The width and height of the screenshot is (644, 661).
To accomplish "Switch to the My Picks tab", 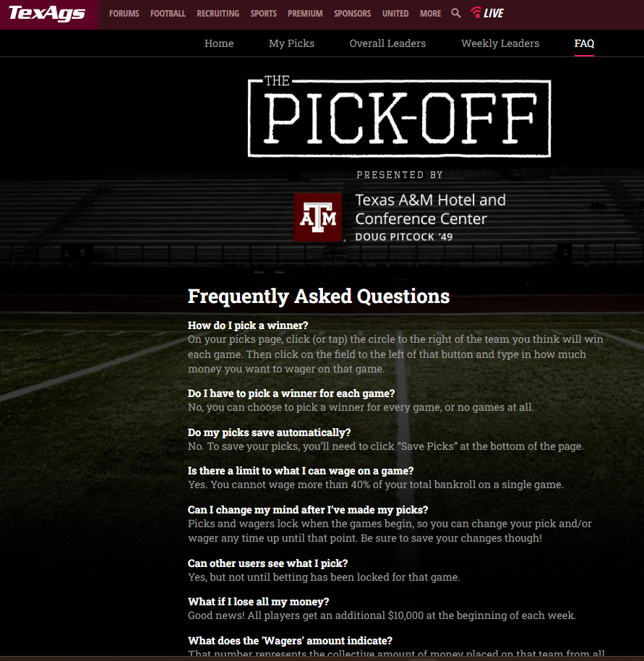I will [x=291, y=43].
